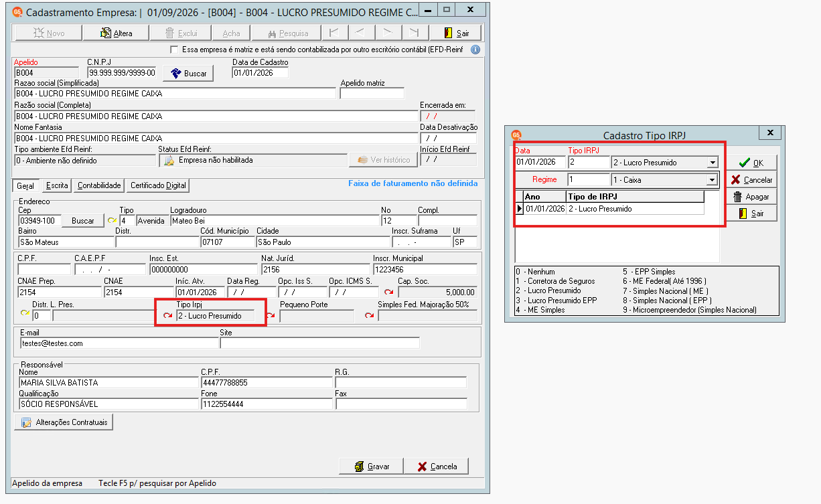Open the blue info icon beside EFD-Reinf

coord(475,50)
